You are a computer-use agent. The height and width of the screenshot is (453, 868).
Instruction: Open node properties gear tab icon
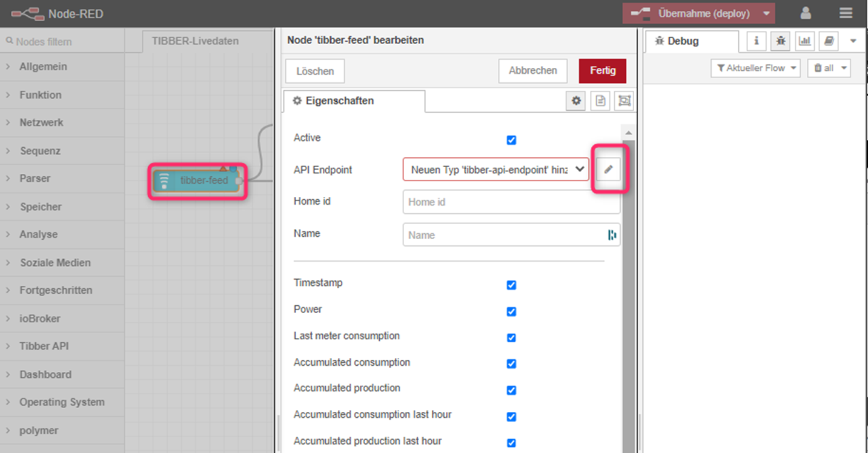tap(576, 101)
